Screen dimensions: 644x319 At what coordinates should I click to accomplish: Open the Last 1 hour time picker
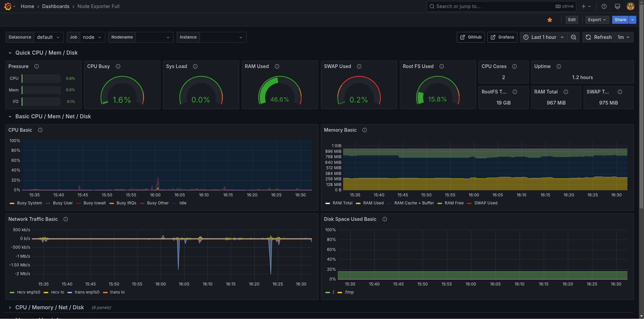543,37
